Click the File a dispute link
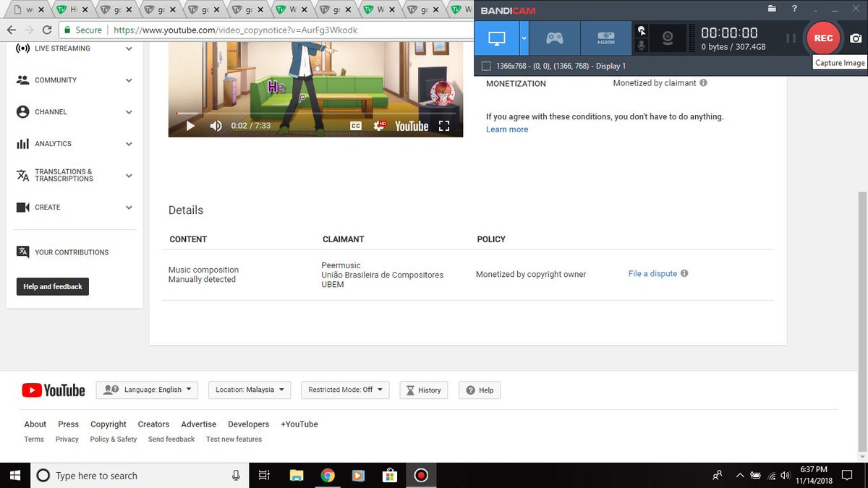 coord(652,274)
